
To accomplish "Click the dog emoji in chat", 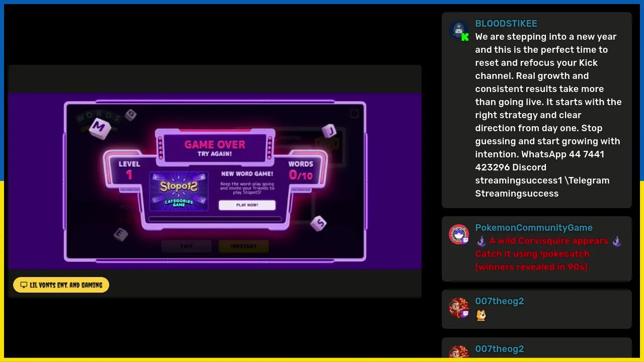I will [481, 315].
